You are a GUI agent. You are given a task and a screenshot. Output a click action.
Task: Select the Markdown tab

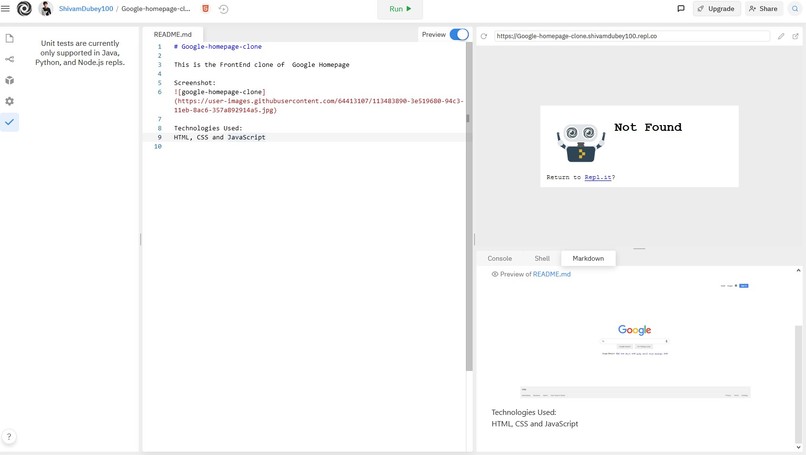click(588, 259)
